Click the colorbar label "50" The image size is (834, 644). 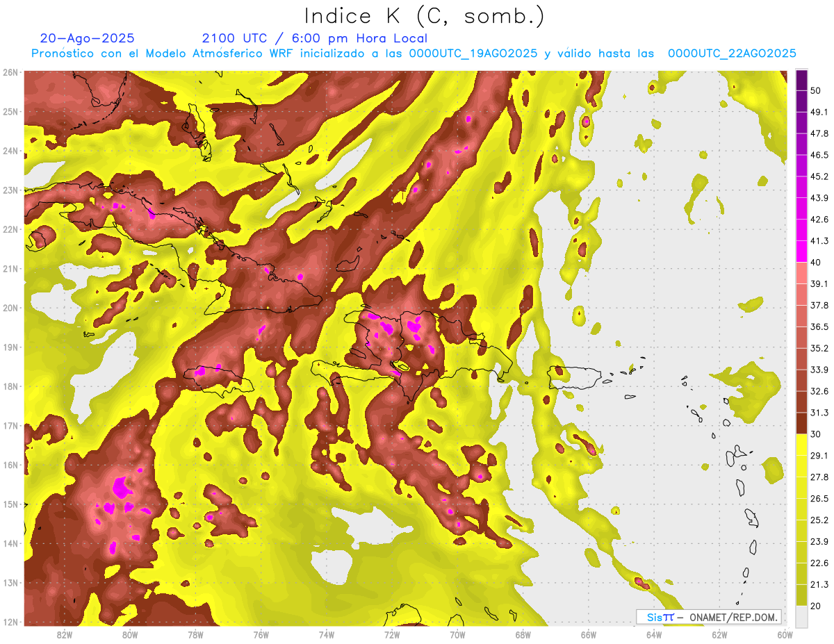coord(817,90)
